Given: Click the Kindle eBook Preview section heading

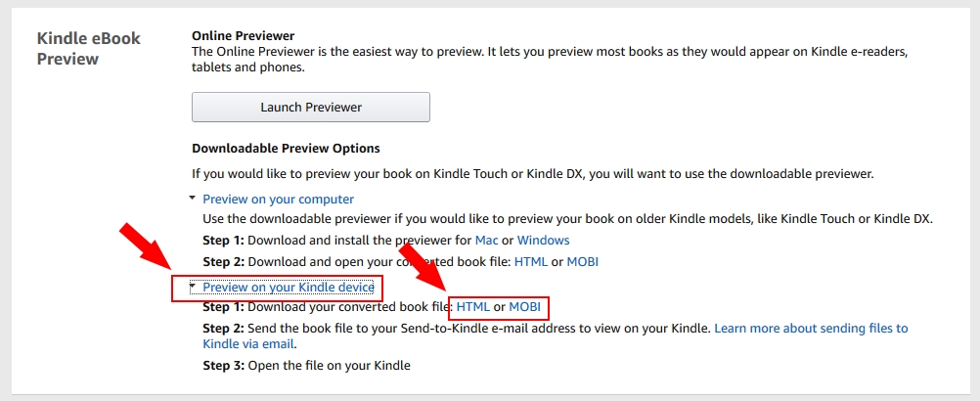Looking at the screenshot, I should click(x=89, y=48).
